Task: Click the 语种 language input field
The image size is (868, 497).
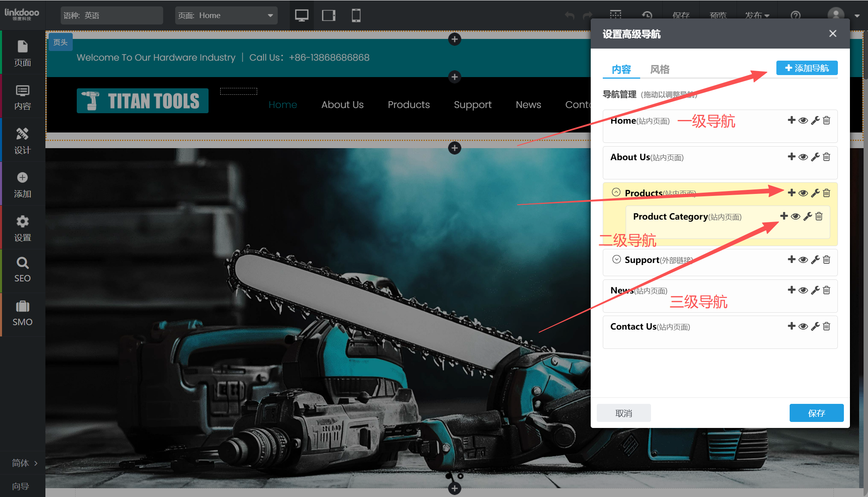Action: click(112, 16)
